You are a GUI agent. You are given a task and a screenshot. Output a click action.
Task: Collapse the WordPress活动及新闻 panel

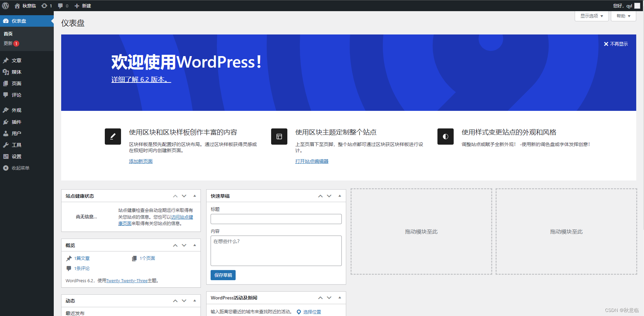coord(339,298)
